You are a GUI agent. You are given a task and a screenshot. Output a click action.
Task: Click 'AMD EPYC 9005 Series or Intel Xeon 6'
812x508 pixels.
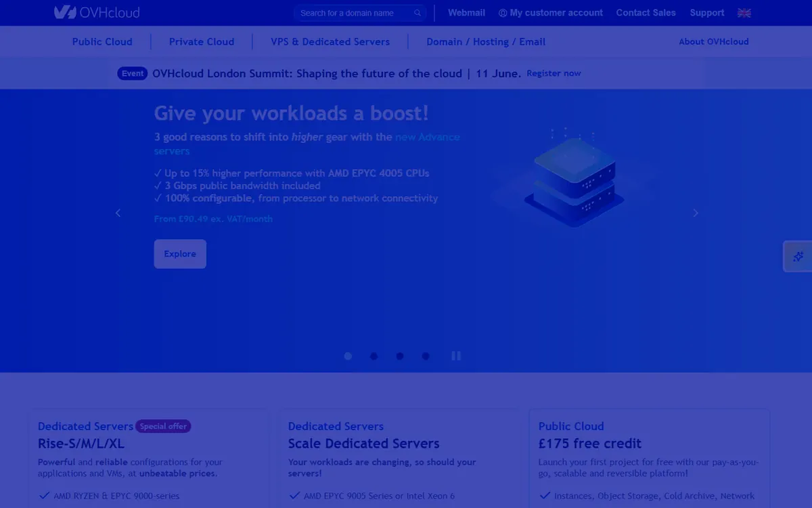click(379, 496)
